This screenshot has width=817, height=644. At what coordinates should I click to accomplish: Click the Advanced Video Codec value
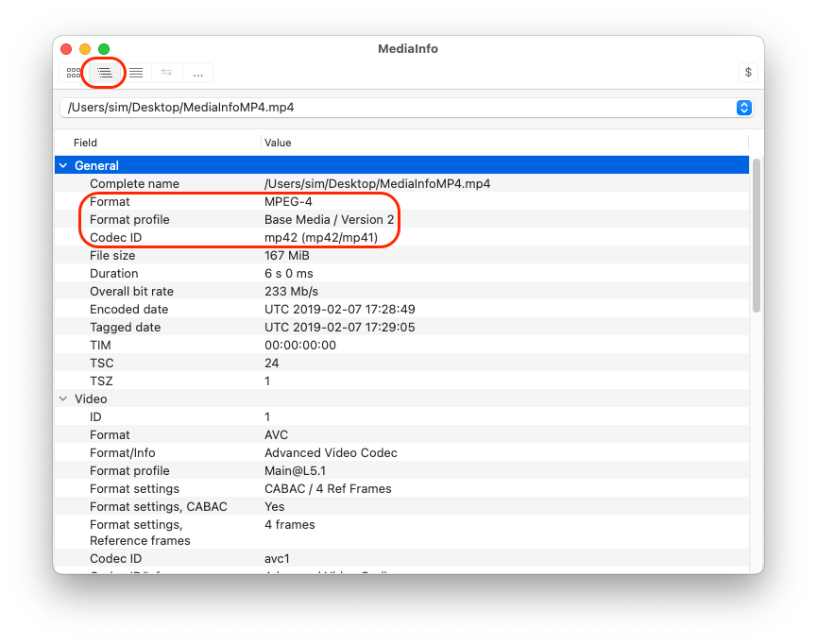331,453
